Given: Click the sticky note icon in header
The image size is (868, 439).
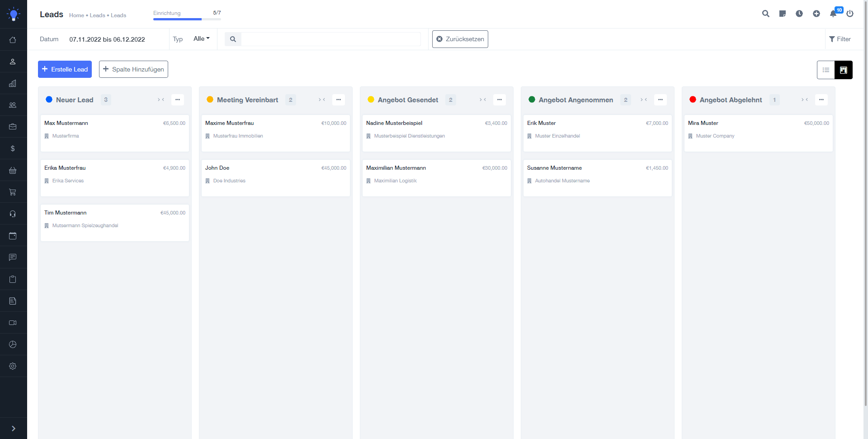Looking at the screenshot, I should pyautogui.click(x=782, y=14).
